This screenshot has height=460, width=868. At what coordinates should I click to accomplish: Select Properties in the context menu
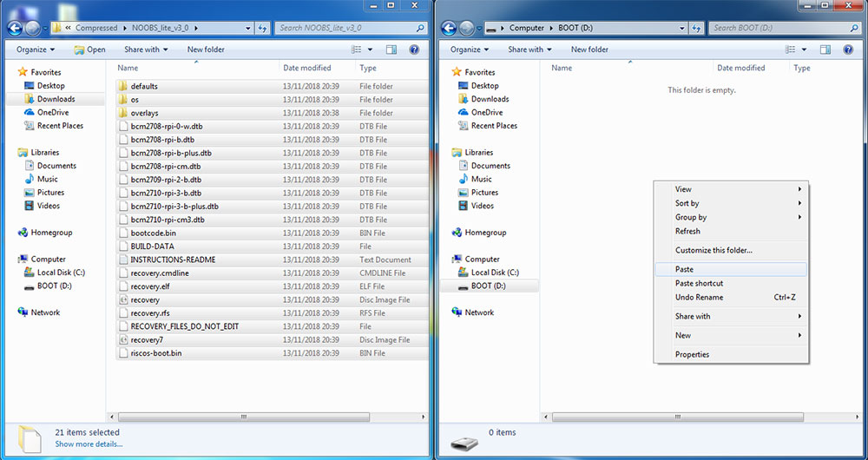tap(692, 354)
